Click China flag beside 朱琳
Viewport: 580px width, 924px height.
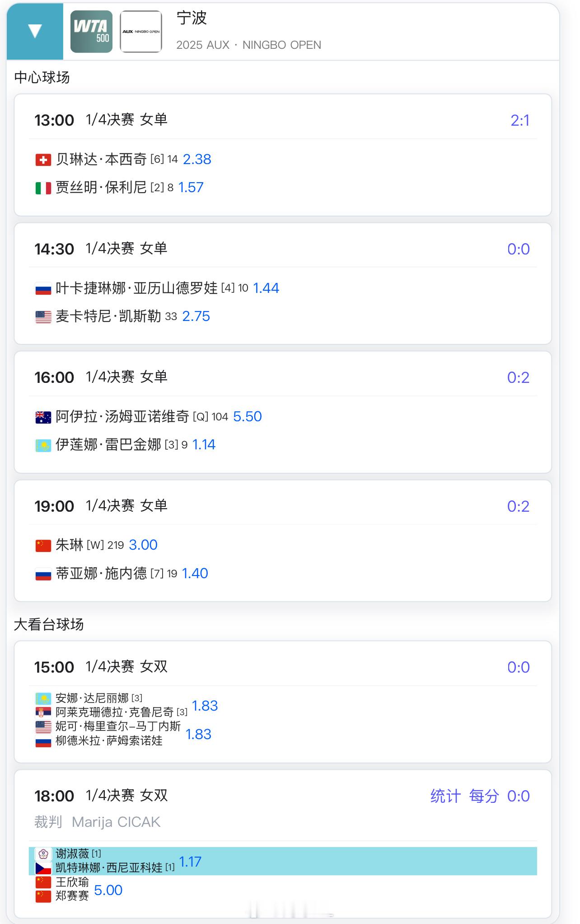coord(43,546)
